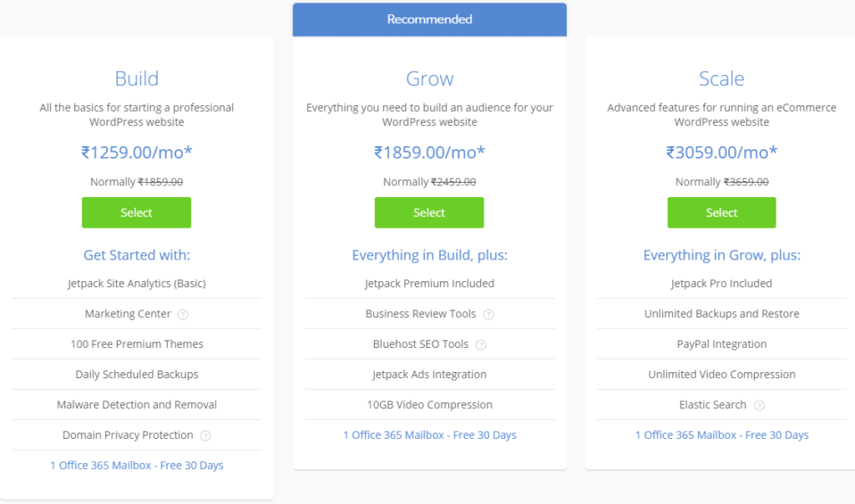Click the ₹3059.00/mo* price
This screenshot has height=504, width=855.
point(722,152)
